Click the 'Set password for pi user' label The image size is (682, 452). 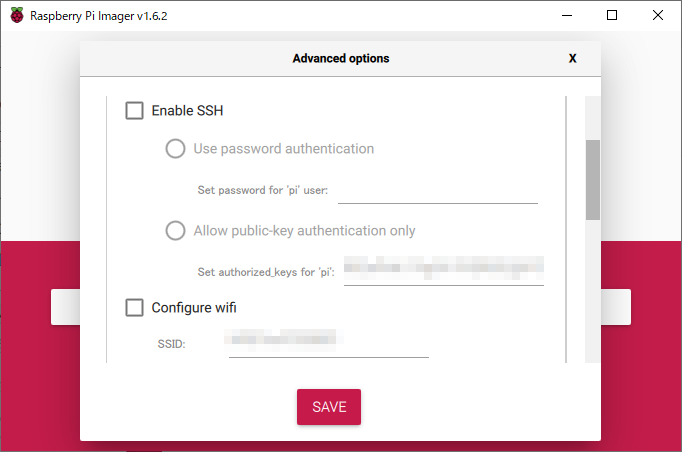pos(264,191)
